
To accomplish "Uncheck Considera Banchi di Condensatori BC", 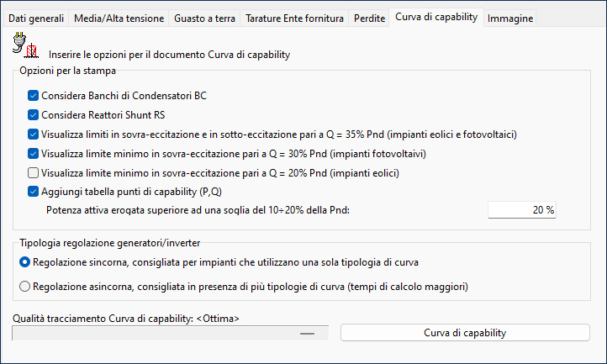I will click(x=33, y=96).
